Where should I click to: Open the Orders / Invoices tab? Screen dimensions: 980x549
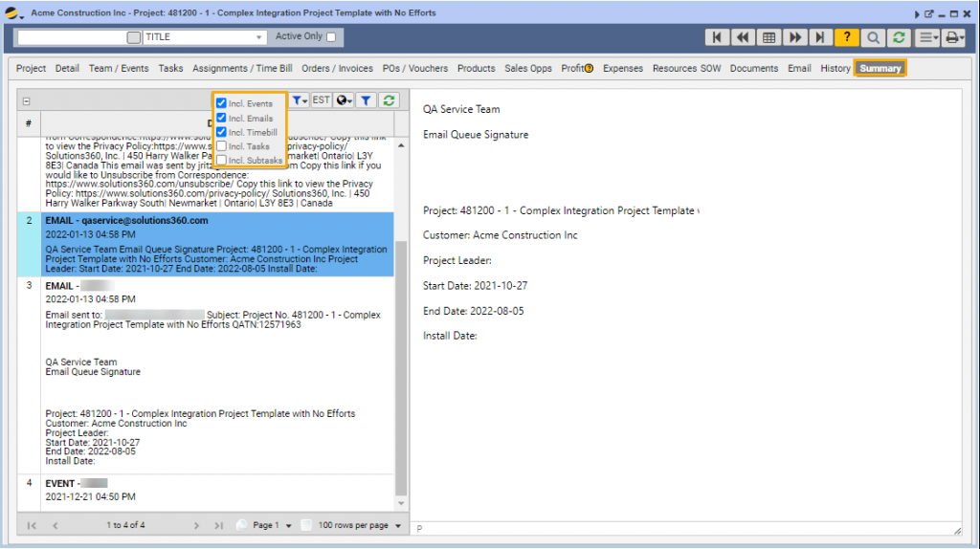pos(337,69)
